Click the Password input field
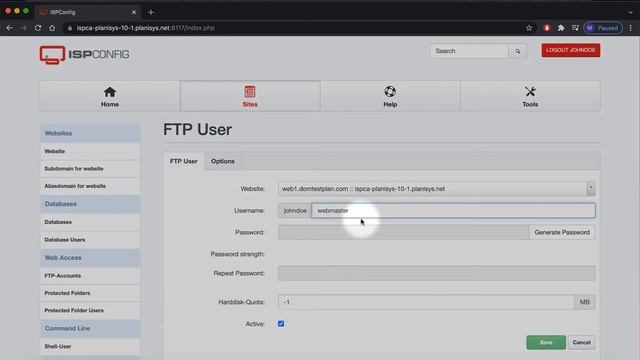The height and width of the screenshot is (360, 640). point(404,232)
